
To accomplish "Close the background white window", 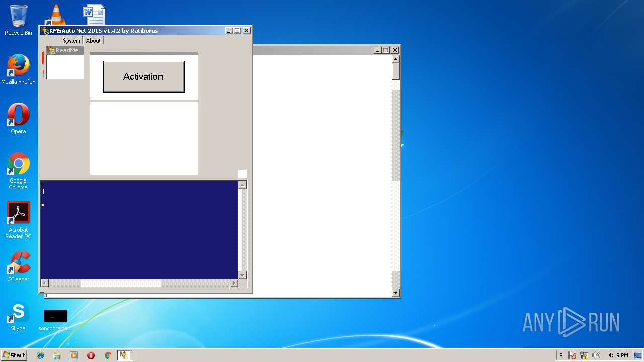I will point(395,50).
